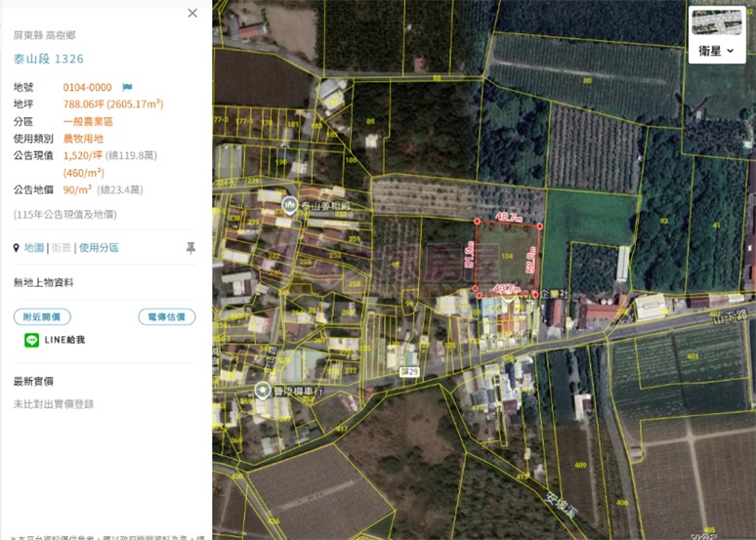This screenshot has height=540, width=756.
Task: Select parcel 403 on the map
Action: click(693, 356)
